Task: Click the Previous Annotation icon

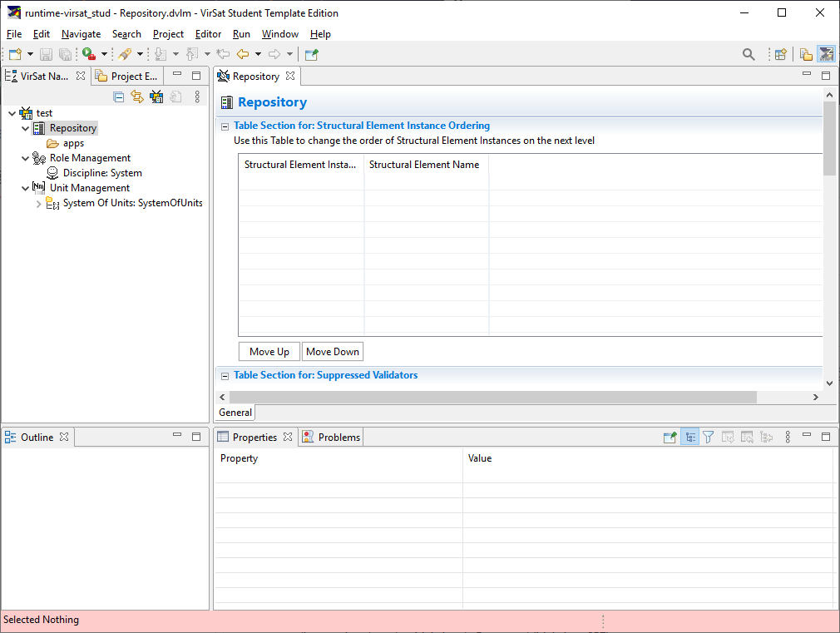Action: click(192, 54)
